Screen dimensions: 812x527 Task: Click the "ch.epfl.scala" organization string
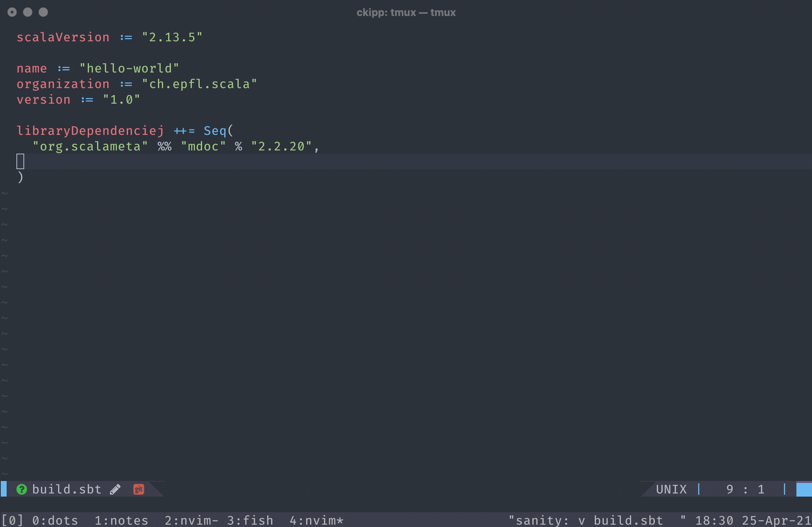[199, 84]
